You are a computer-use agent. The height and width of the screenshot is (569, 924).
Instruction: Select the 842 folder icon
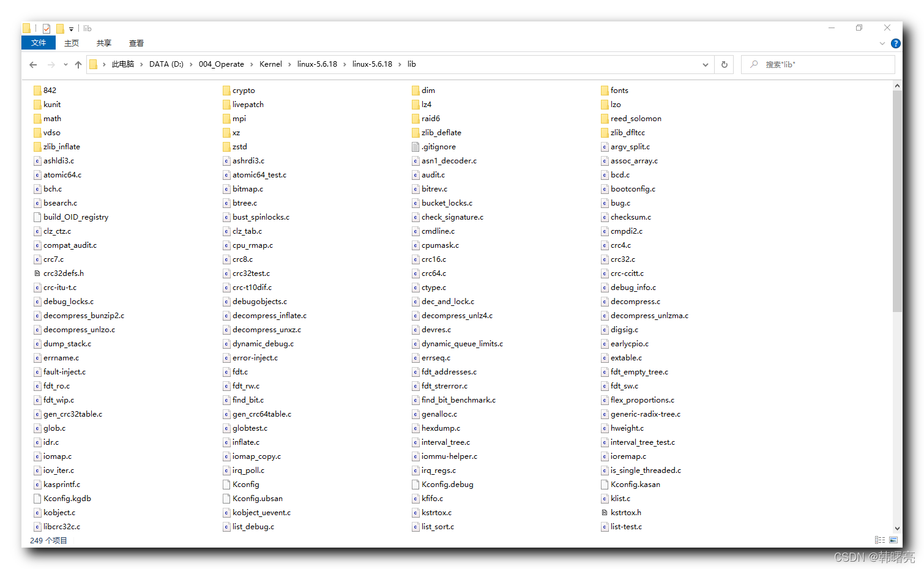pyautogui.click(x=37, y=91)
